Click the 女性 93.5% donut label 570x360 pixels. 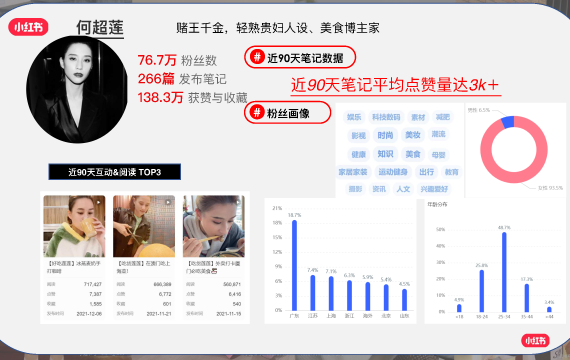pyautogui.click(x=550, y=188)
